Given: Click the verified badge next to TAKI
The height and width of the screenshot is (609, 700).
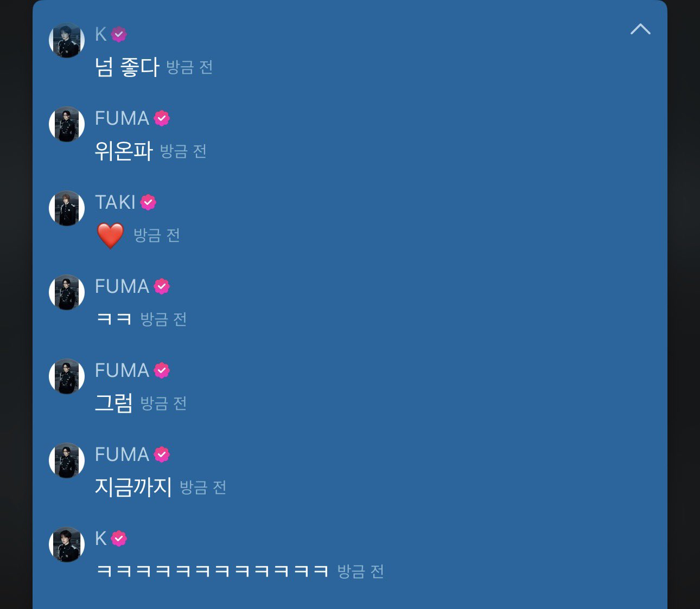Looking at the screenshot, I should point(148,202).
